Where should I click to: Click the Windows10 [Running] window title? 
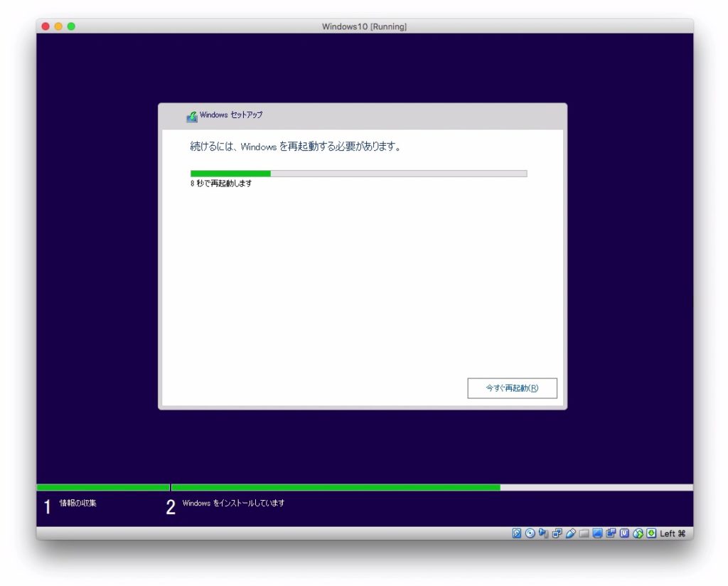coord(365,26)
